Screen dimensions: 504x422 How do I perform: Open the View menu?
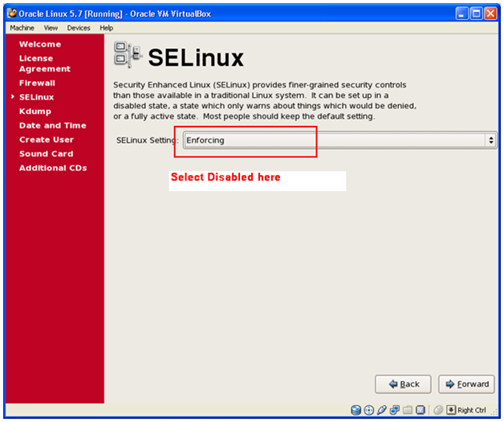pyautogui.click(x=51, y=28)
